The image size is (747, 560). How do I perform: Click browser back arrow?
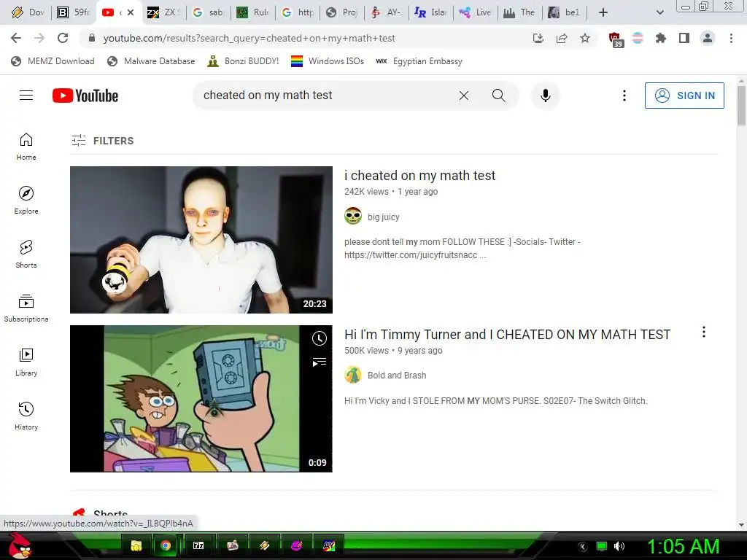(x=16, y=38)
